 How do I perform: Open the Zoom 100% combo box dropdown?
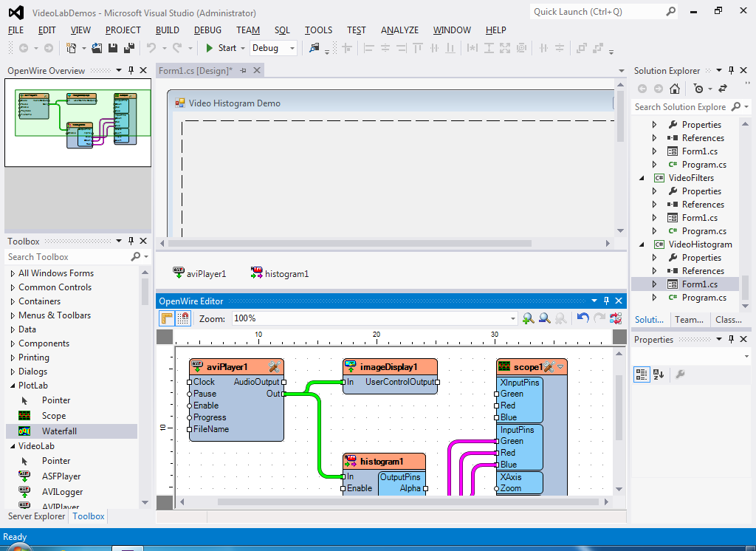pos(512,318)
